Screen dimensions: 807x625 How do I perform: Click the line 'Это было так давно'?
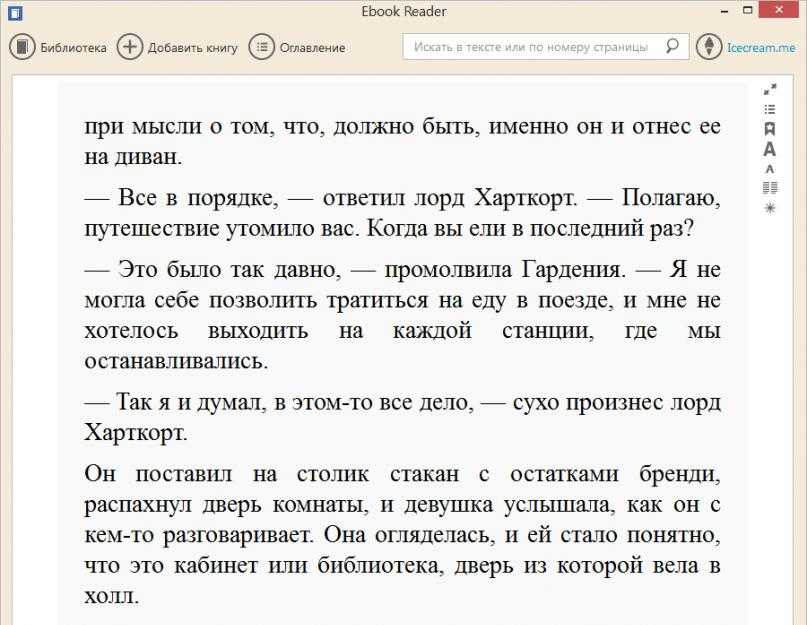click(x=402, y=269)
